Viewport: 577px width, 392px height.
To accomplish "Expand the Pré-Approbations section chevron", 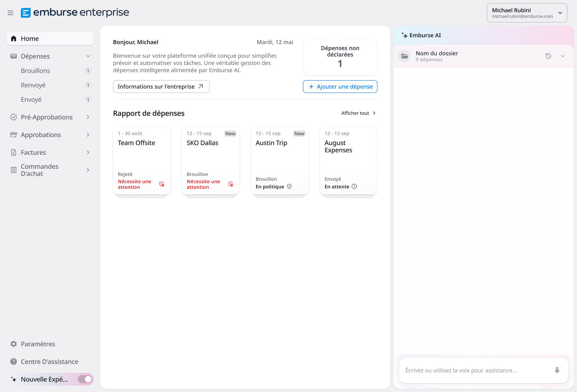I will click(88, 117).
